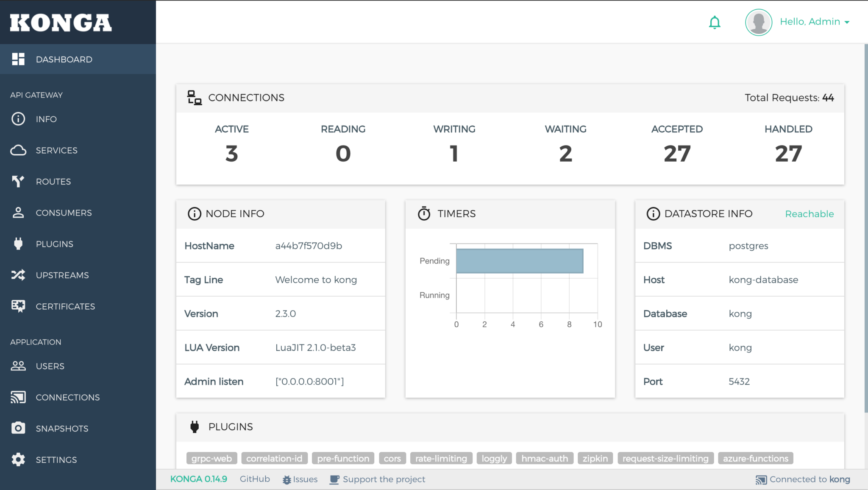Image resolution: width=868 pixels, height=490 pixels.
Task: Open Upstreams via the shuffle icon
Action: [x=18, y=275]
